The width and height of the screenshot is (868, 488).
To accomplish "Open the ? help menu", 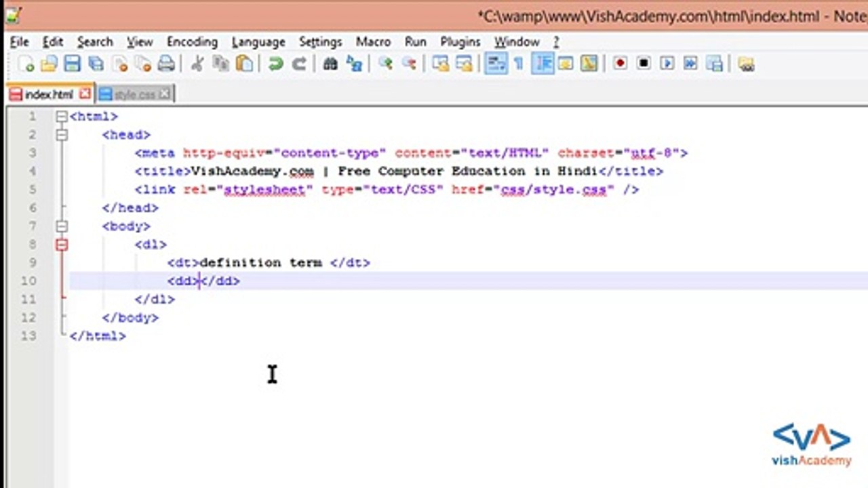I will pos(556,42).
